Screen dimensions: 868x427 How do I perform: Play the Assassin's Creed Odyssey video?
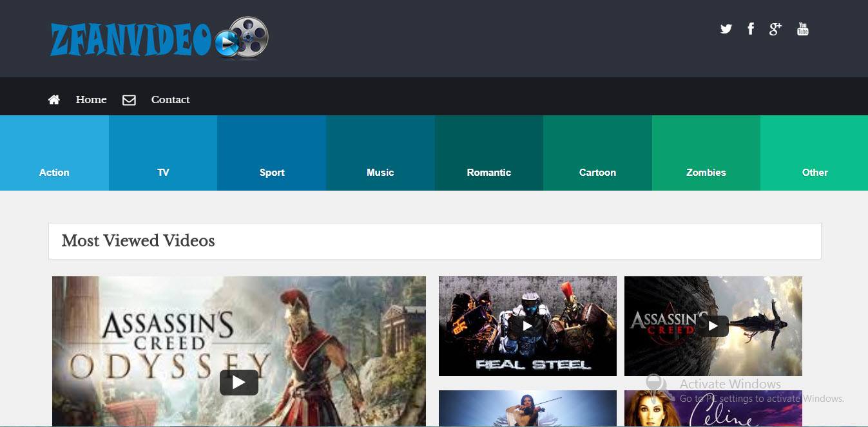[239, 383]
